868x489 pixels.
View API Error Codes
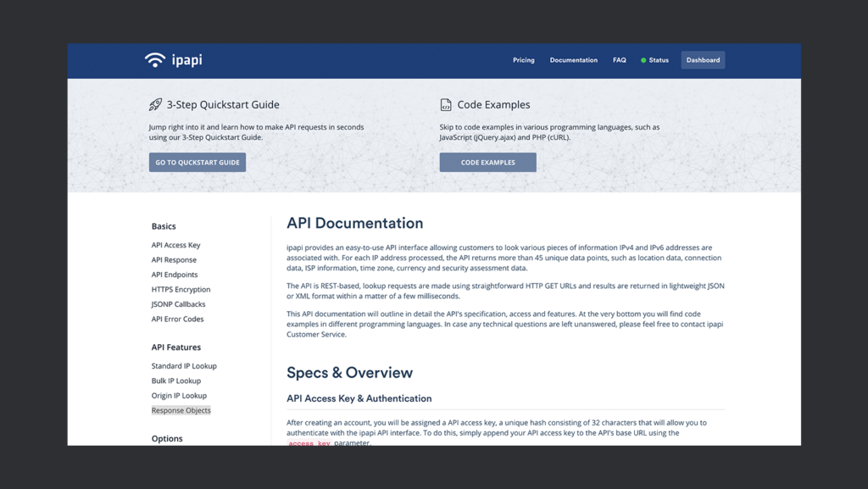click(x=176, y=319)
